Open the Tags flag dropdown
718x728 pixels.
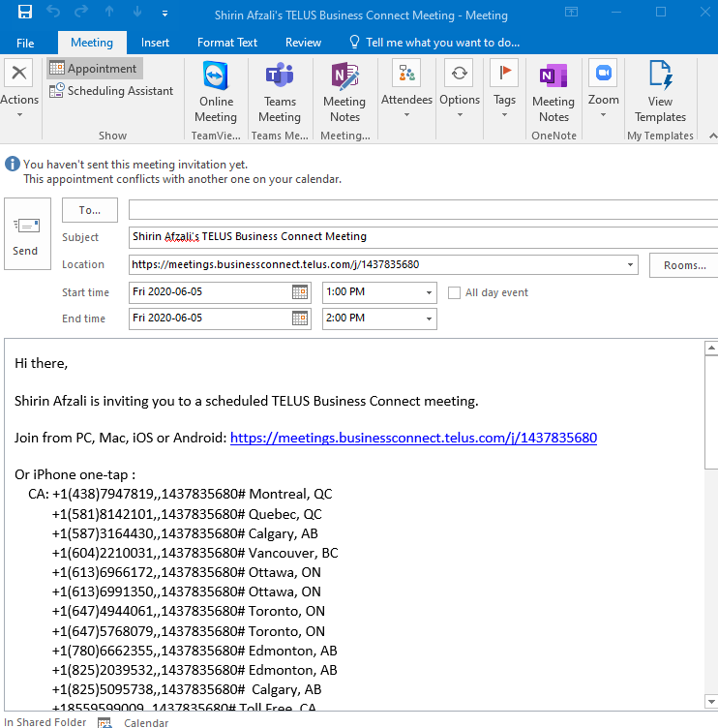pyautogui.click(x=504, y=88)
